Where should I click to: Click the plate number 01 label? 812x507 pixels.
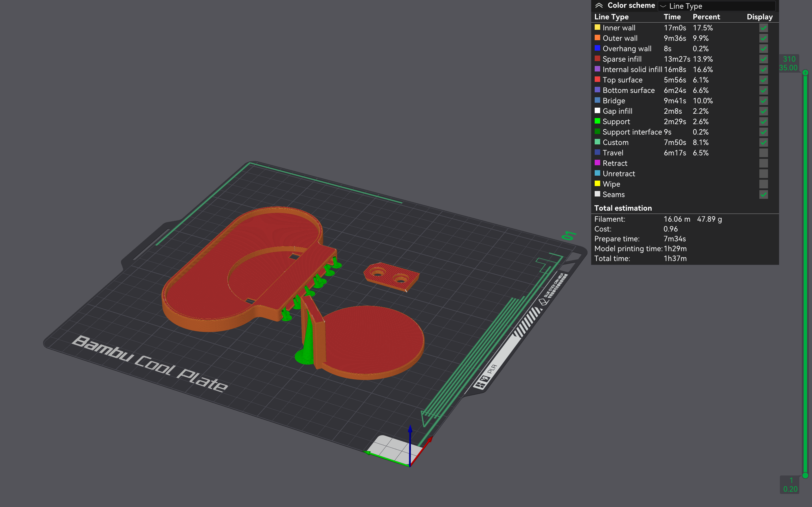tap(569, 235)
